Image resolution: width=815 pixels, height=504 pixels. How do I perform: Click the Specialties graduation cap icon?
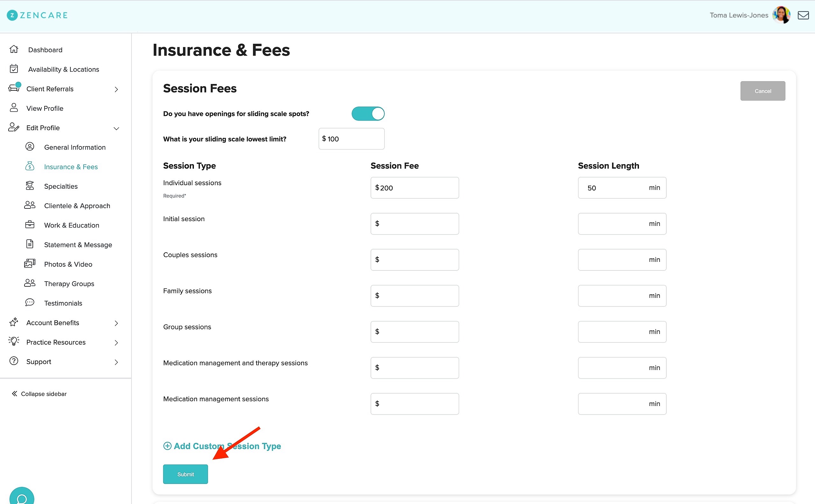point(30,186)
